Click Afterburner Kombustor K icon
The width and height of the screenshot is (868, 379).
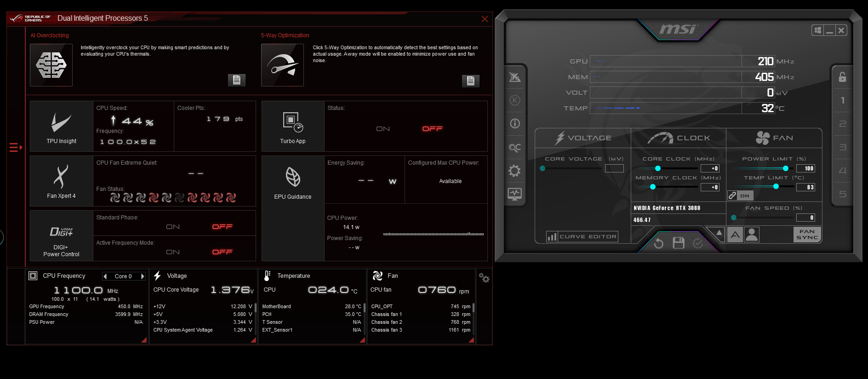pos(515,100)
